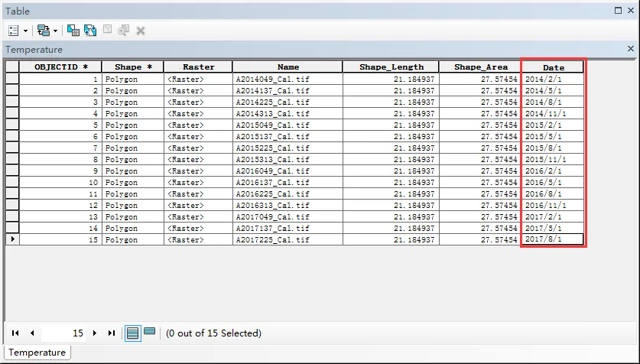
Task: Switch to the Temperature tab at bottom
Action: point(37,353)
